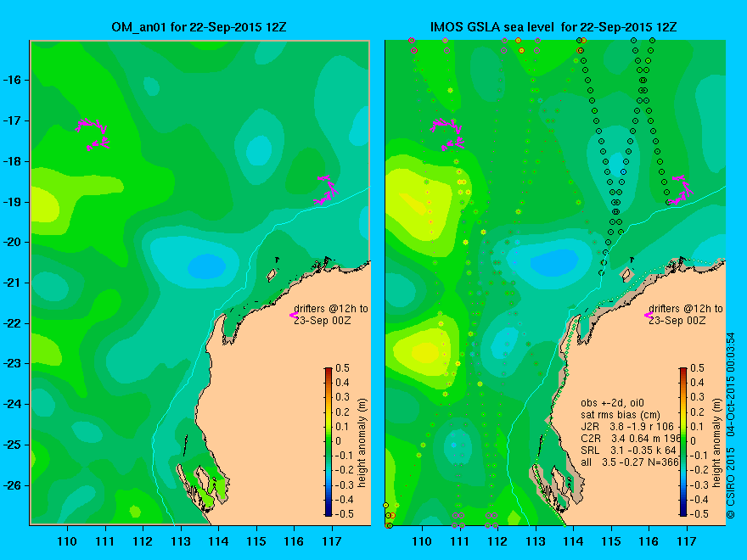747x560 pixels.
Task: Click the SRL statistics row
Action: [x=628, y=451]
